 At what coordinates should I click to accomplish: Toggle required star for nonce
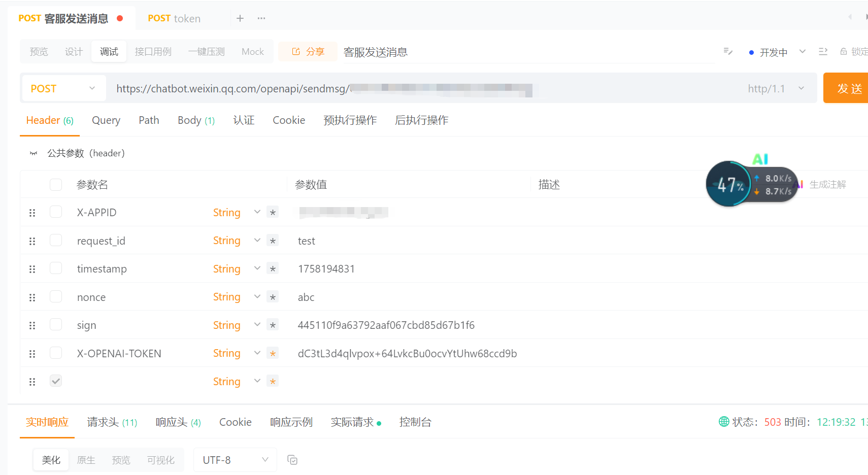[273, 297]
